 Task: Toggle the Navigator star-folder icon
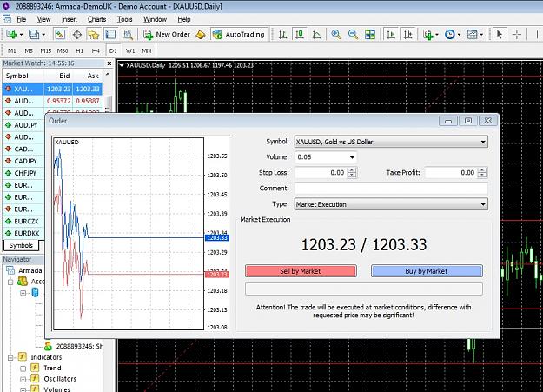94,34
